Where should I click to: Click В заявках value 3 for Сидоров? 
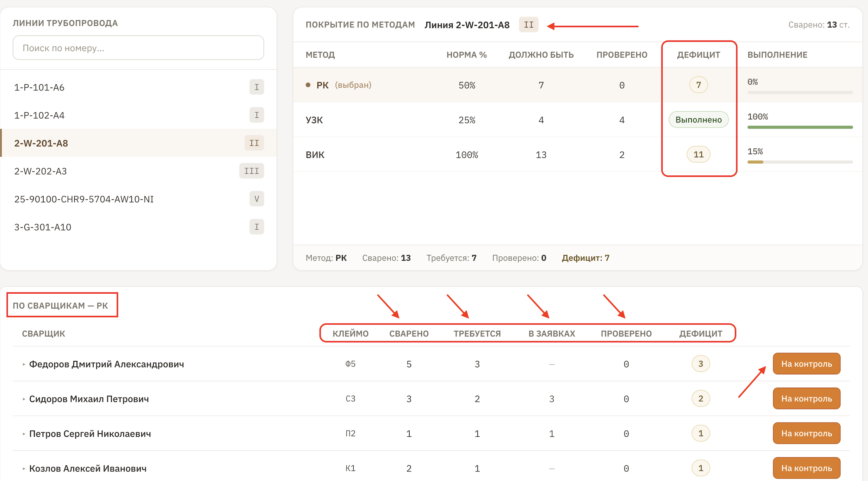tap(552, 399)
